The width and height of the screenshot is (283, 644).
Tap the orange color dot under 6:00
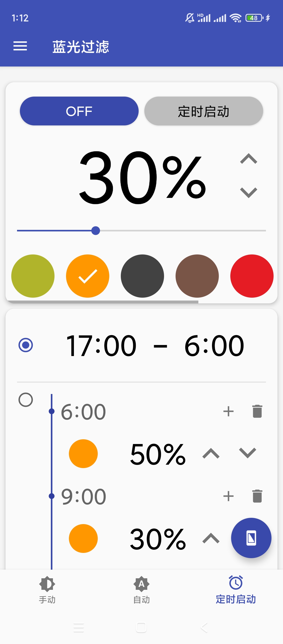pyautogui.click(x=83, y=453)
